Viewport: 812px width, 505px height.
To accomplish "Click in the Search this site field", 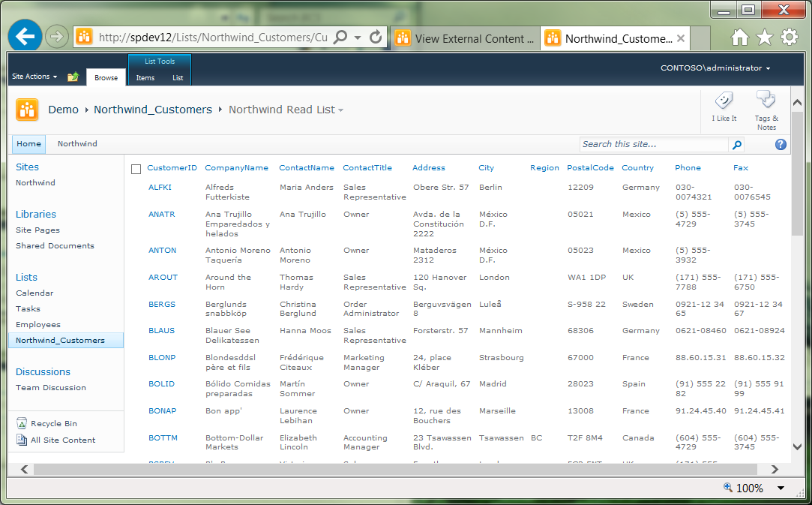I will pyautogui.click(x=655, y=145).
